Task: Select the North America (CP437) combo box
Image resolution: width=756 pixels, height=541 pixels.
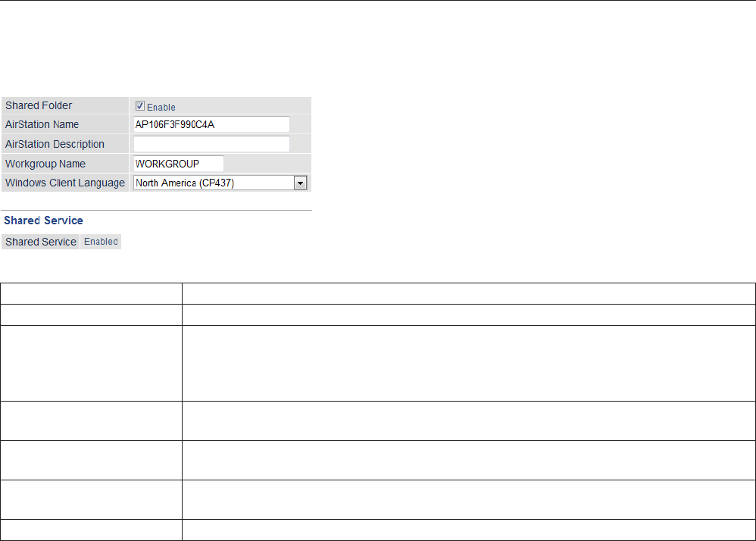Action: [214, 183]
